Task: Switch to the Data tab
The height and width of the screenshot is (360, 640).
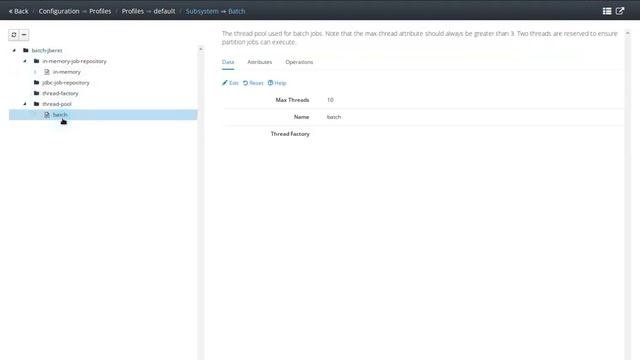Action: tap(228, 62)
